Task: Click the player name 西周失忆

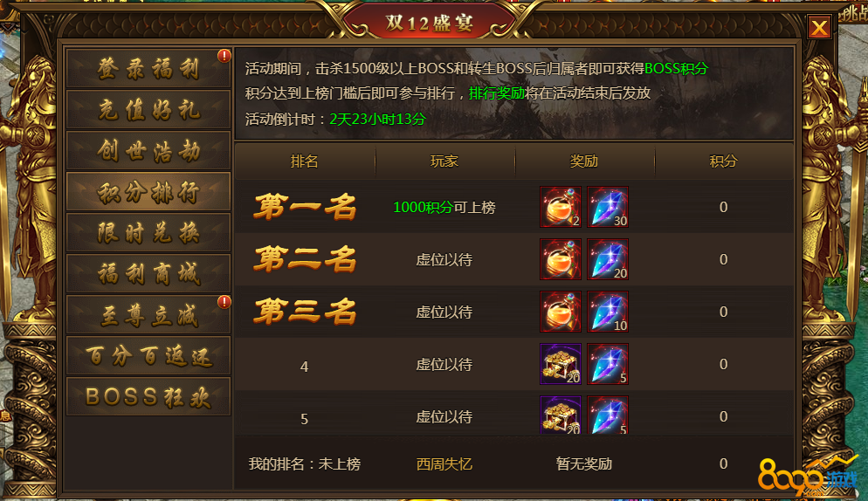Action: tap(444, 464)
